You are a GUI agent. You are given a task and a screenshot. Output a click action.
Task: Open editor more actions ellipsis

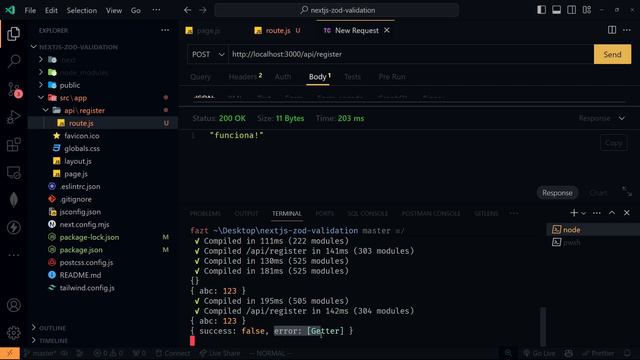[627, 30]
